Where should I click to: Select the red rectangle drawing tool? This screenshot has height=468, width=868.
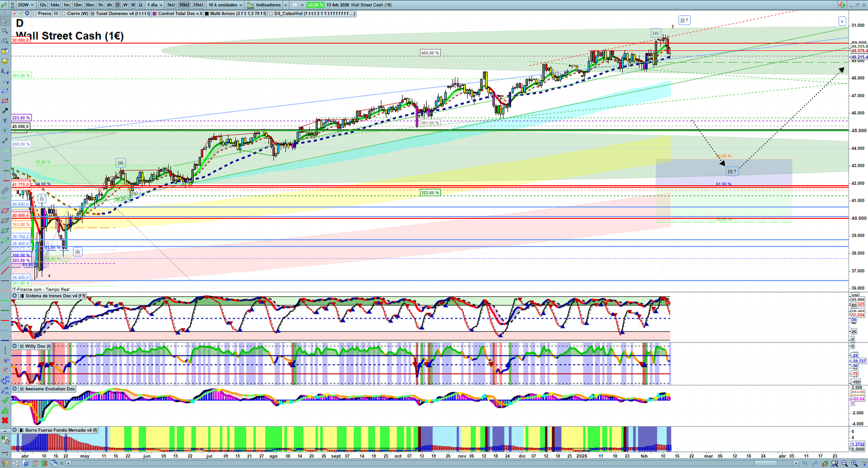(x=5, y=101)
